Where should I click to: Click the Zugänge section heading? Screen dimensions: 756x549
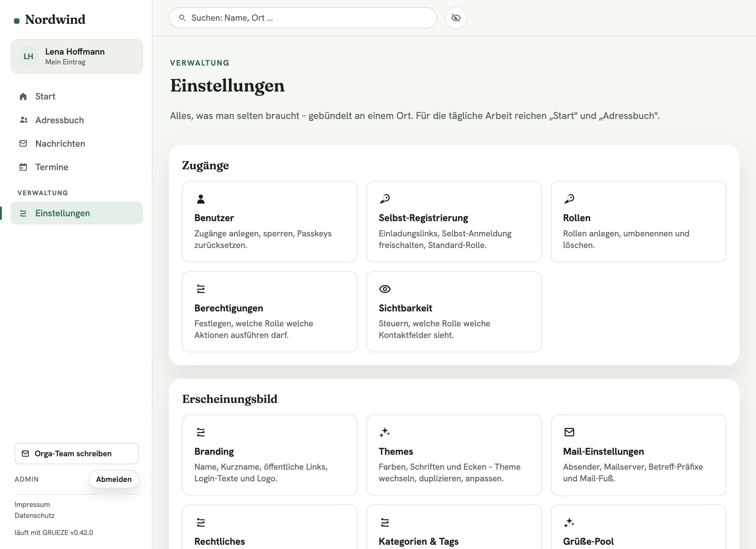point(205,165)
